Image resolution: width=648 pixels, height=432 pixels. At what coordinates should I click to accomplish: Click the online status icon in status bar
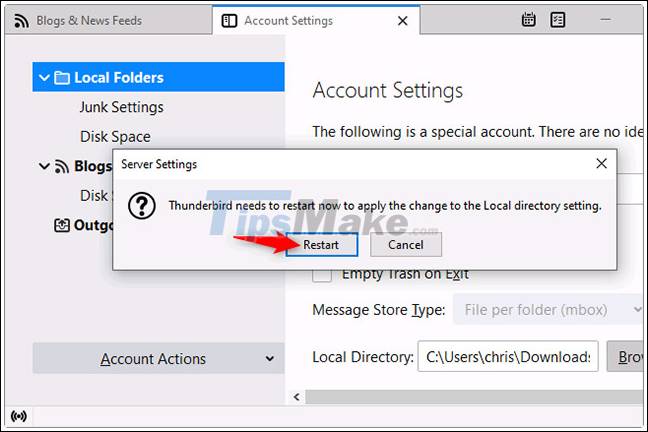point(19,416)
